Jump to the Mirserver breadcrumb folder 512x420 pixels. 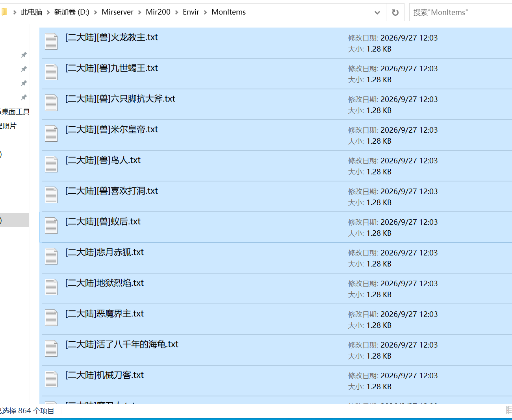click(x=117, y=12)
